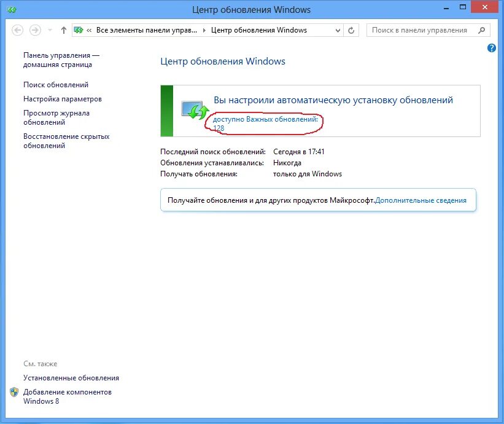
Task: Click the Windows Update icon in address bar
Action: 78,30
